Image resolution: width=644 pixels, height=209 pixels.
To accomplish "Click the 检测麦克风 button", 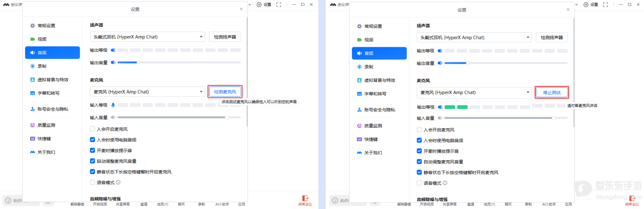I will pyautogui.click(x=225, y=92).
